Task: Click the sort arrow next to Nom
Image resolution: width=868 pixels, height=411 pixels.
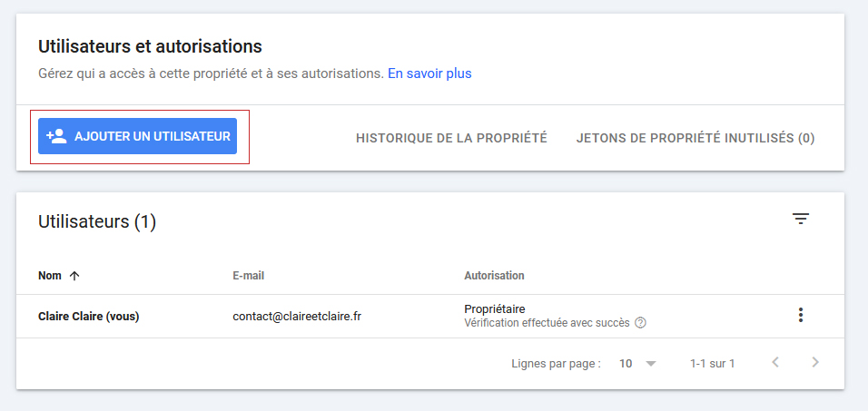Action: [x=74, y=276]
